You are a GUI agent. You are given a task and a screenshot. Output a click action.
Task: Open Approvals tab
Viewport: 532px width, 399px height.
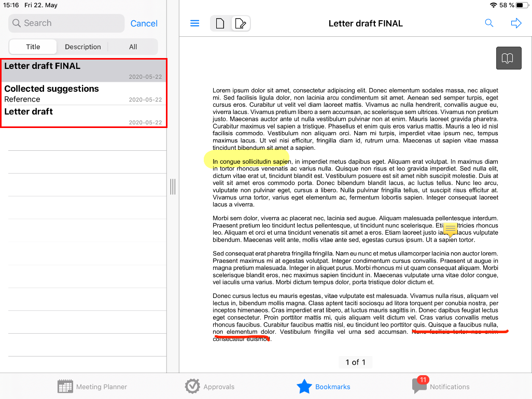pyautogui.click(x=210, y=387)
